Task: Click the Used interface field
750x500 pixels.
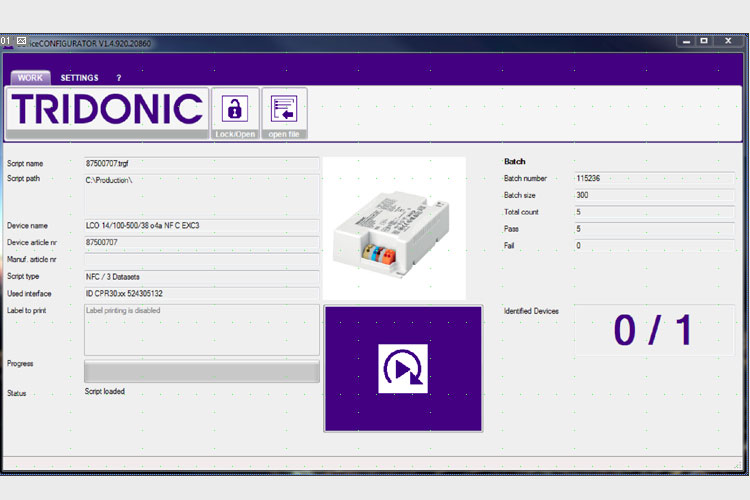Action: (x=201, y=293)
